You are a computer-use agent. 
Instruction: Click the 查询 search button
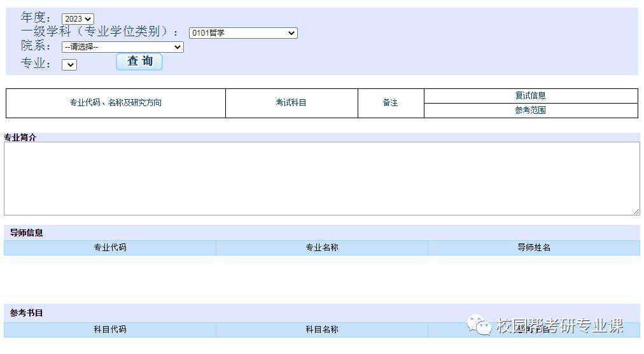tap(139, 62)
